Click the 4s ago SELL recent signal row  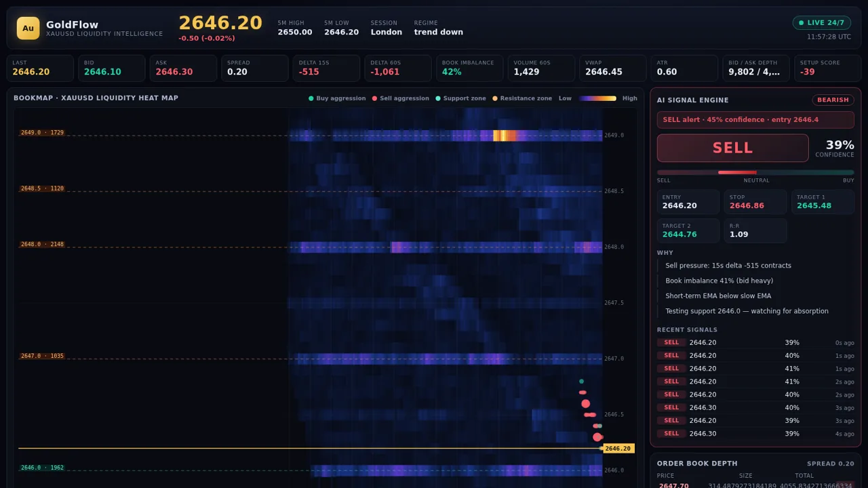click(755, 433)
